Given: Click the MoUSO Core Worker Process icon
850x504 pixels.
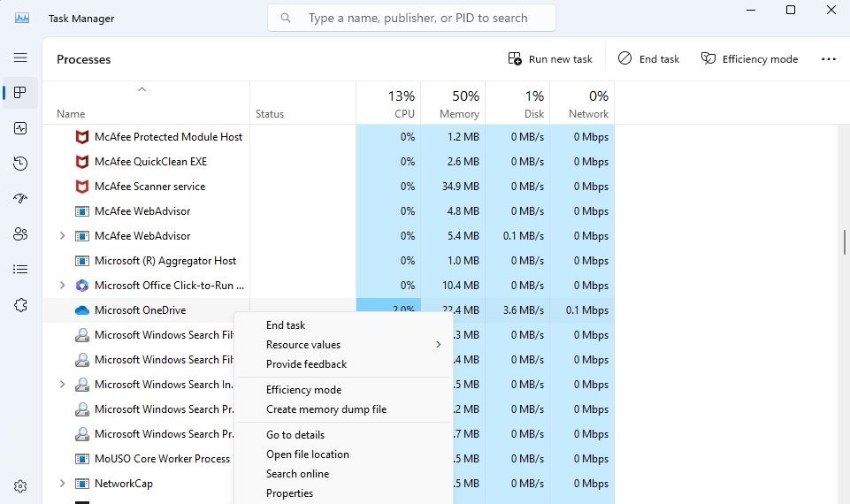Looking at the screenshot, I should (x=82, y=459).
